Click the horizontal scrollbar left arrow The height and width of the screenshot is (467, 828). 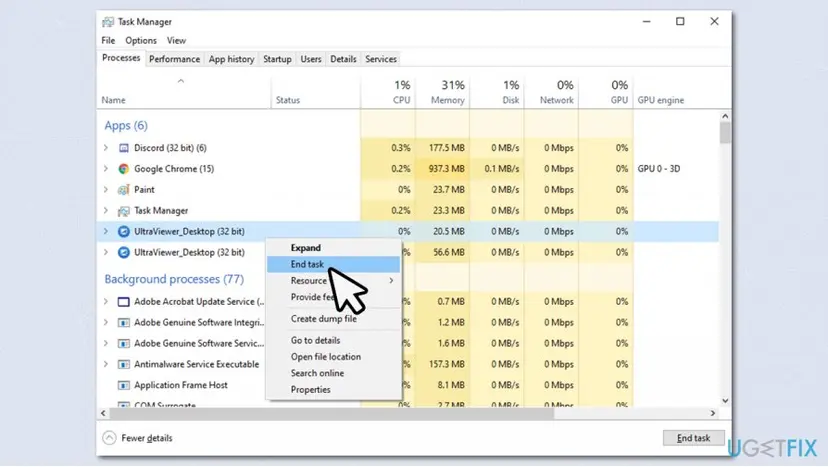pos(104,413)
